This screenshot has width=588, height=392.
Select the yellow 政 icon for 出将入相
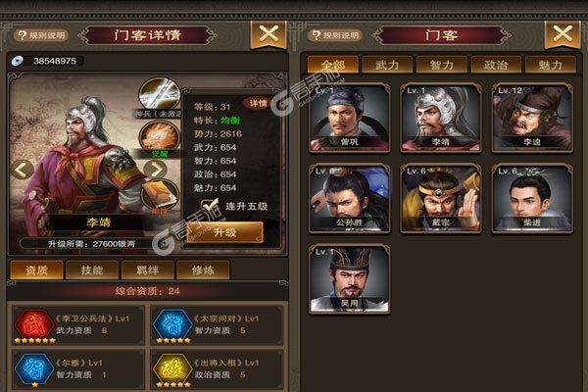pos(172,369)
